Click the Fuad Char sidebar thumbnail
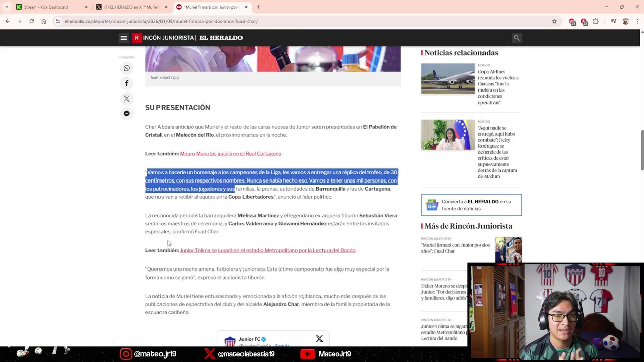 pos(508,250)
